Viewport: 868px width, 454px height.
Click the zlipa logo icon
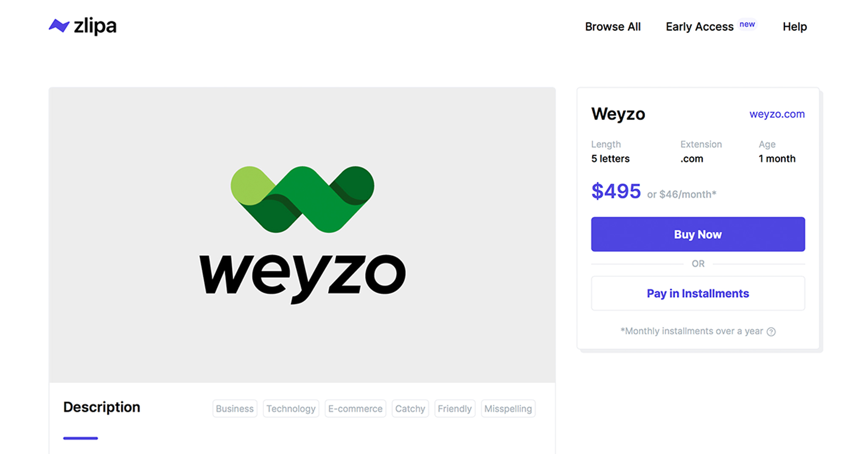(59, 26)
